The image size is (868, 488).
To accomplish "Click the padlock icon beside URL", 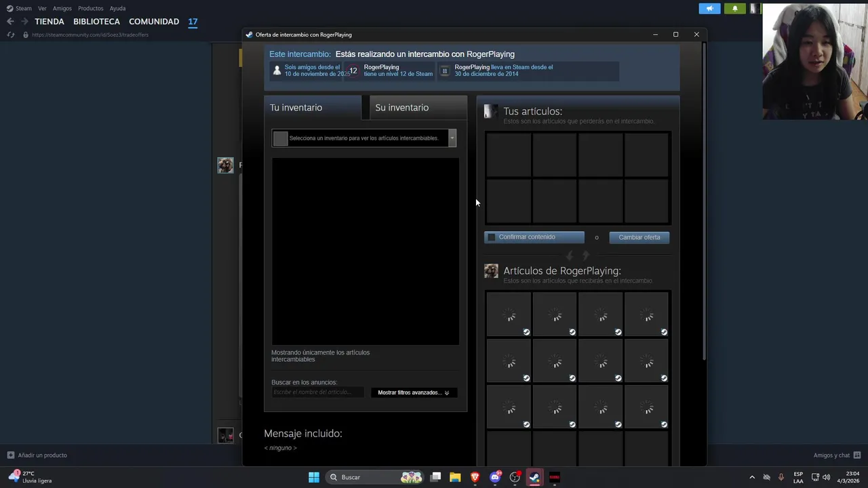I will tap(26, 35).
